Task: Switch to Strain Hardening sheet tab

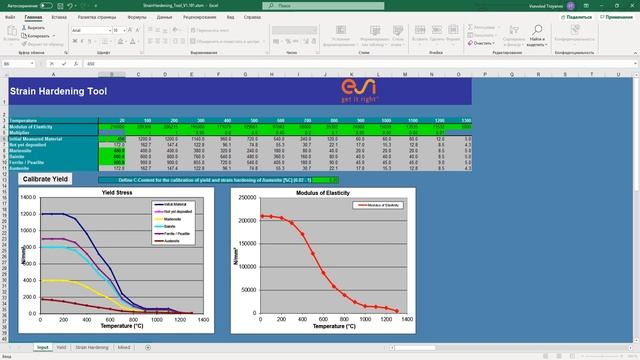Action: (x=92, y=347)
